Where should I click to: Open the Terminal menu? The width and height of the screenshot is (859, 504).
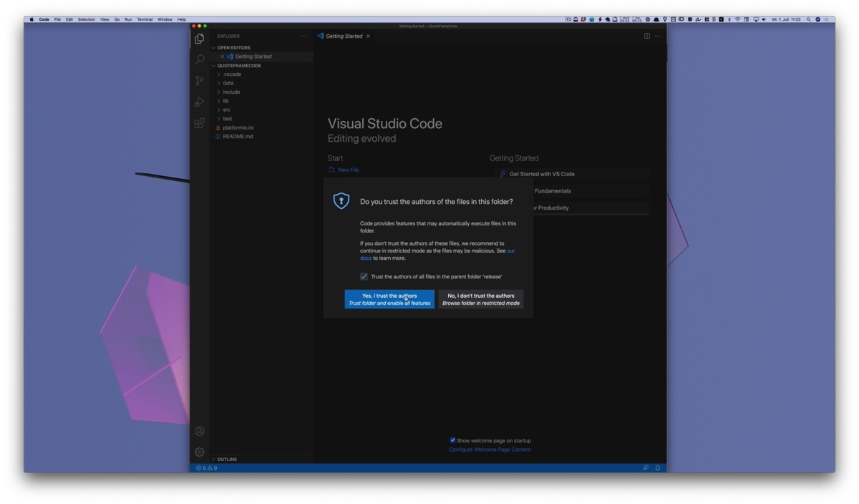click(145, 19)
